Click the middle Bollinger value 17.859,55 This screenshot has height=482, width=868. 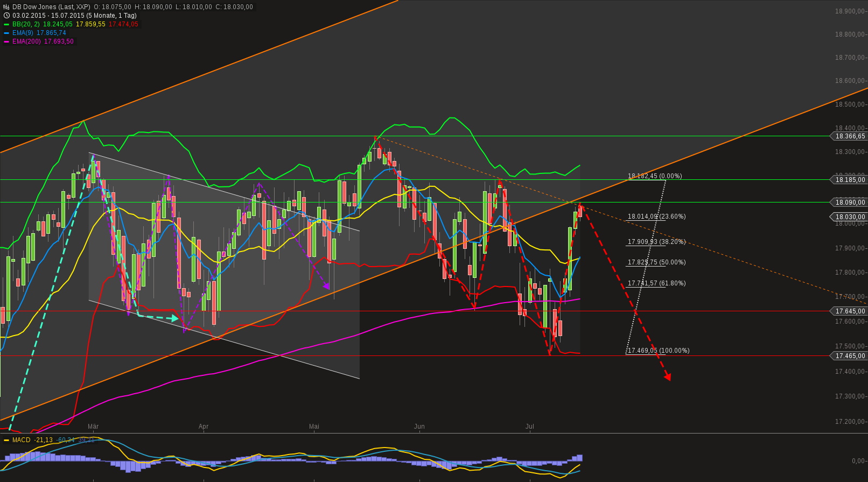click(x=90, y=24)
